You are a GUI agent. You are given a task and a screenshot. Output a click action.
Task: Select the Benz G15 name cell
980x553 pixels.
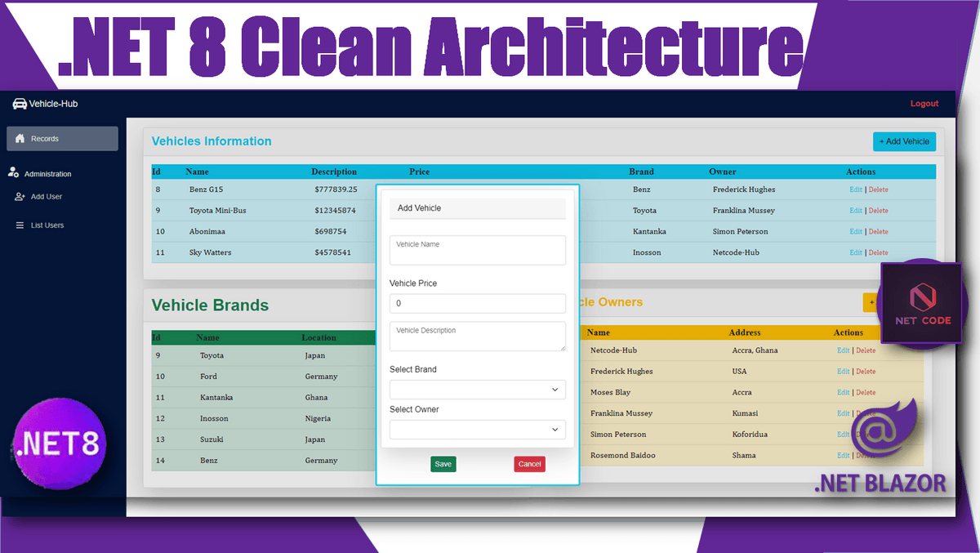click(x=206, y=190)
